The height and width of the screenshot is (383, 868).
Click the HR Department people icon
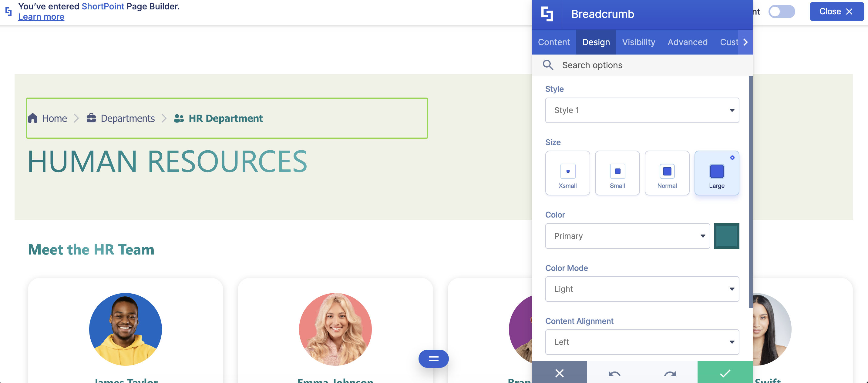tap(179, 118)
